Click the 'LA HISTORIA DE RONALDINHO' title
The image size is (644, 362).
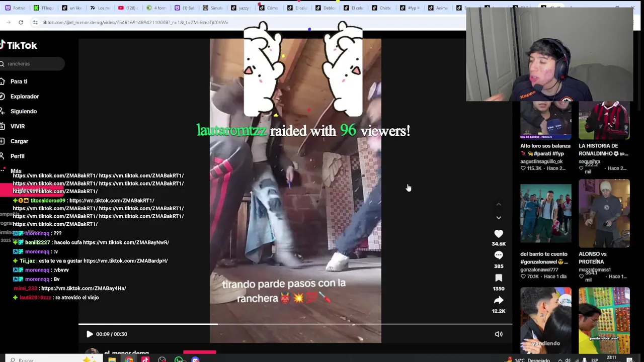click(x=603, y=150)
